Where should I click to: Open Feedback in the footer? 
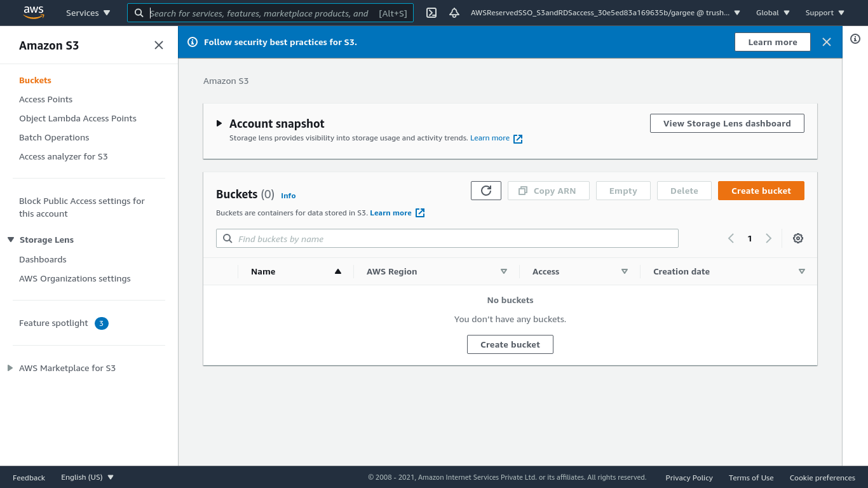pyautogui.click(x=29, y=478)
